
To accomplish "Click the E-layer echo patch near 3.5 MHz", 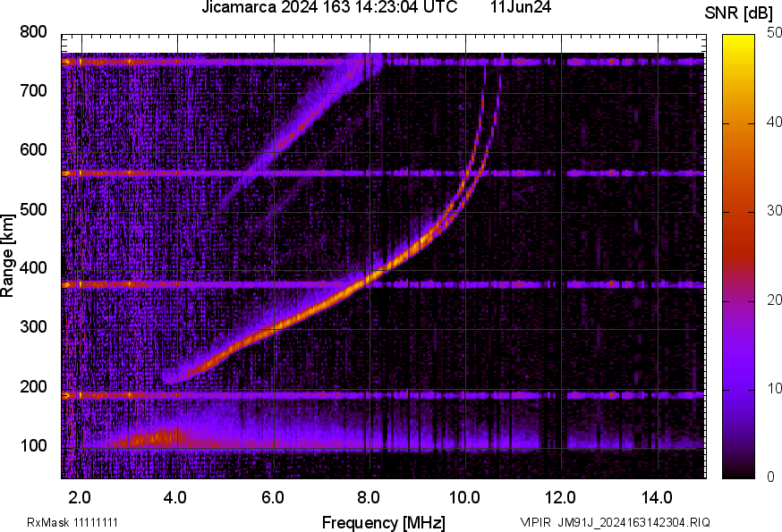I will (x=155, y=439).
